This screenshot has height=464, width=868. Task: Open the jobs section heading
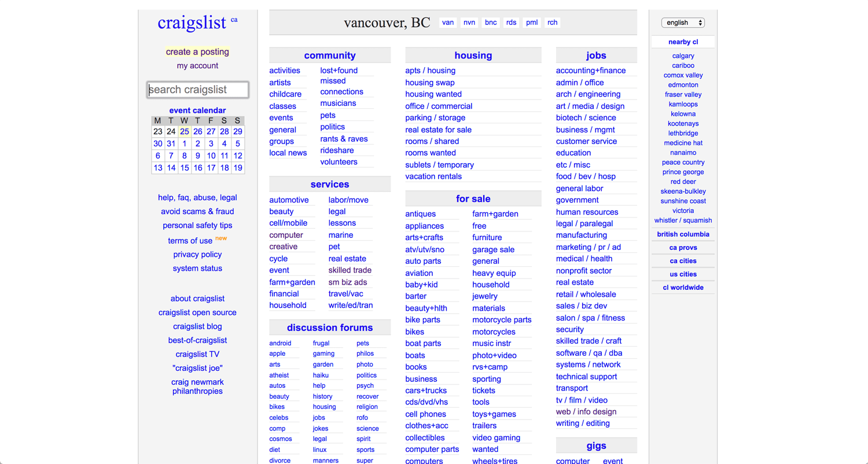(596, 56)
